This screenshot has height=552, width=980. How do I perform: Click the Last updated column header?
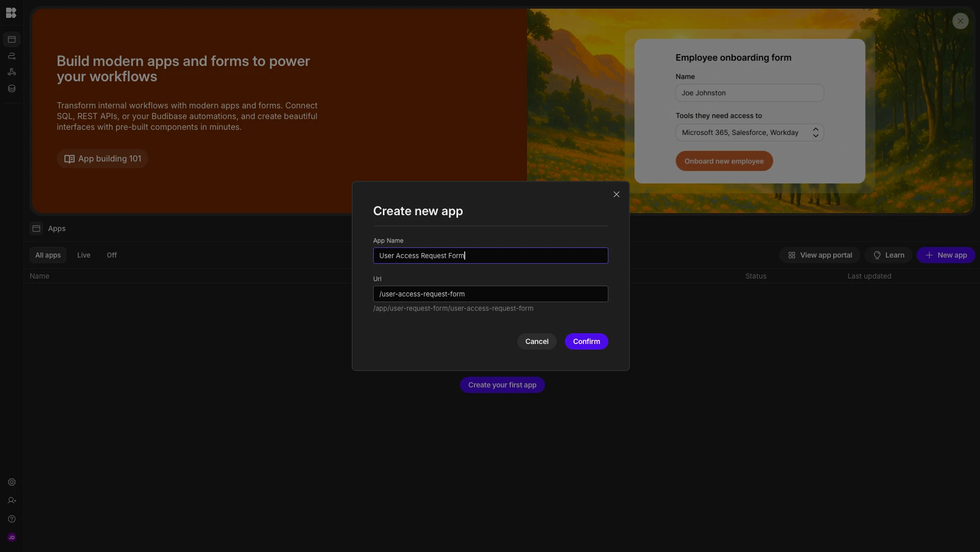click(869, 276)
